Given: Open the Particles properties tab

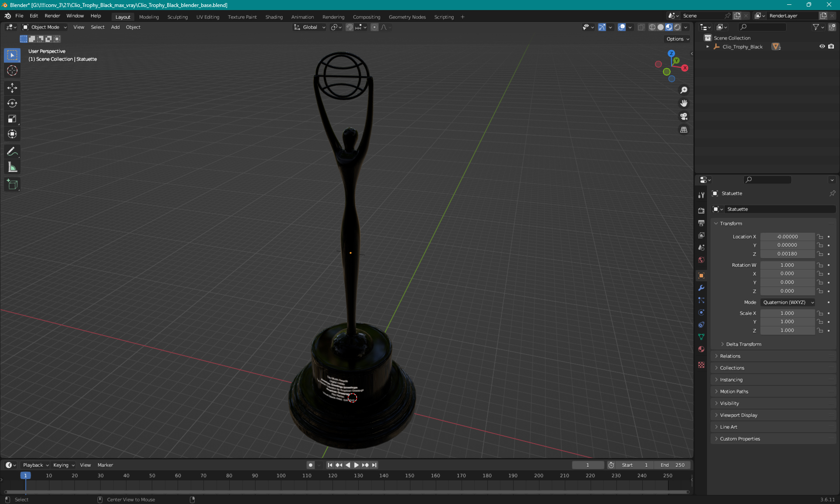Looking at the screenshot, I should [701, 300].
